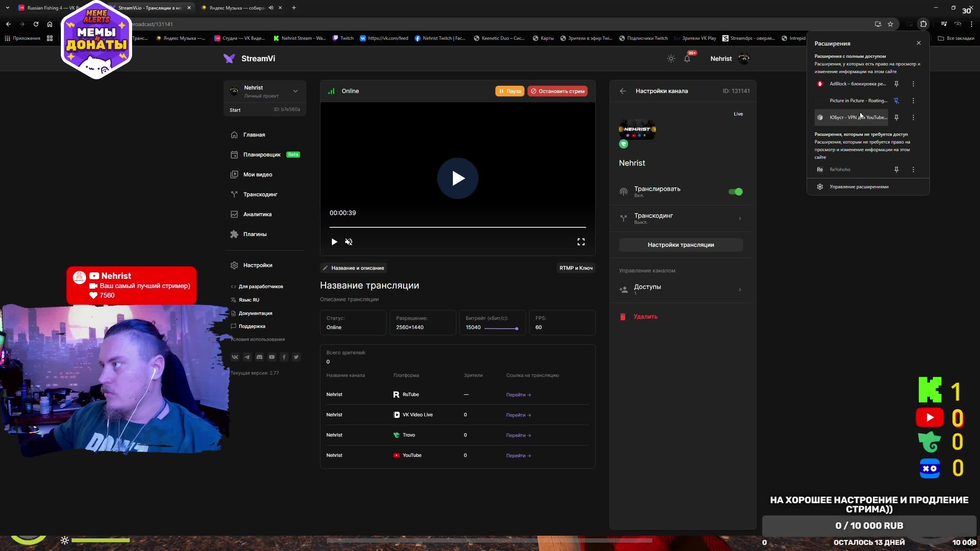This screenshot has width=980, height=551.
Task: Open Аналитика in the sidebar
Action: pos(257,214)
